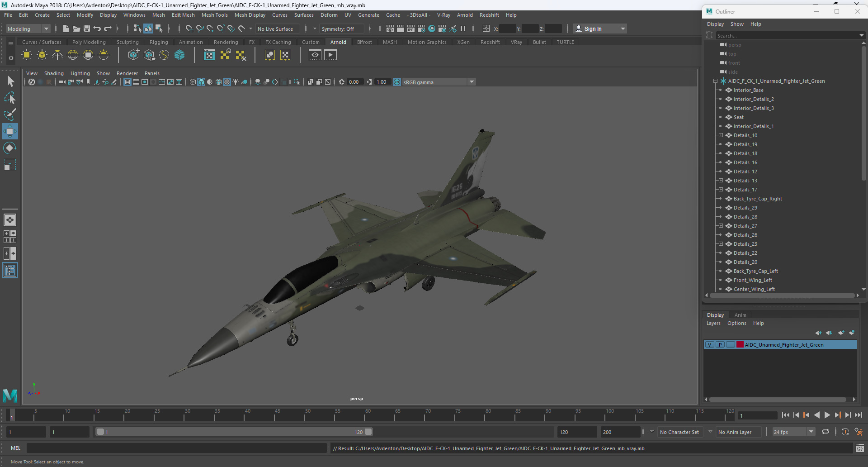This screenshot has width=868, height=467.
Task: Switch to four-view layout
Action: pyautogui.click(x=10, y=237)
